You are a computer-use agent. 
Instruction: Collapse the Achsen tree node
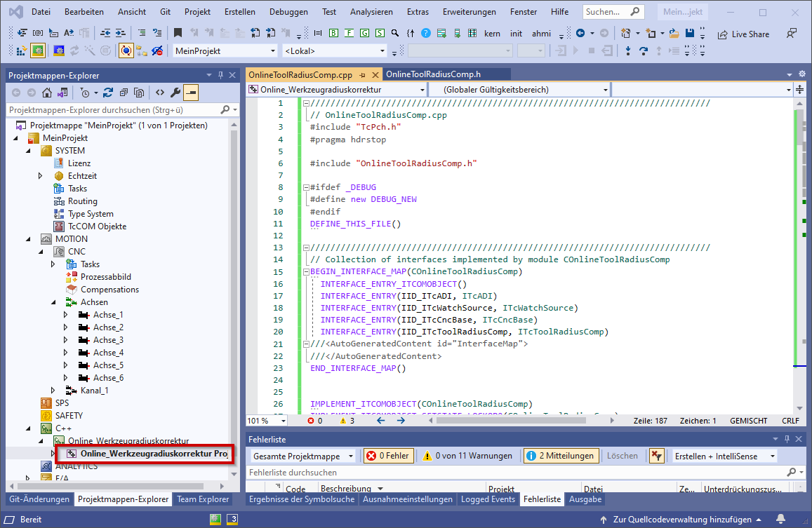(53, 302)
